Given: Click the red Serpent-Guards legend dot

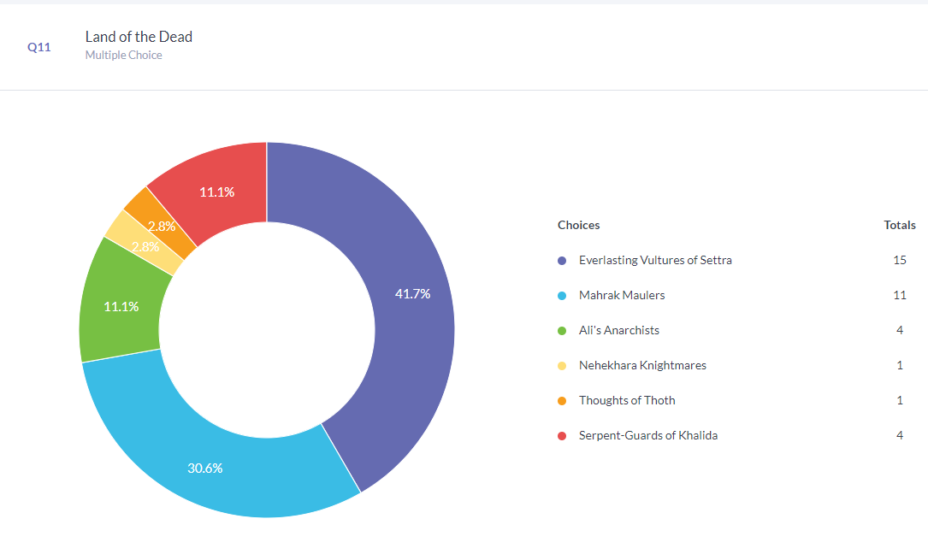Looking at the screenshot, I should click(x=562, y=436).
